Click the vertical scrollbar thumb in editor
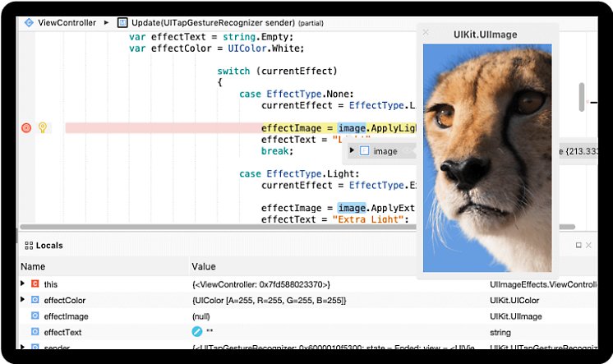Viewport: 613px width, 364px height. (x=582, y=96)
